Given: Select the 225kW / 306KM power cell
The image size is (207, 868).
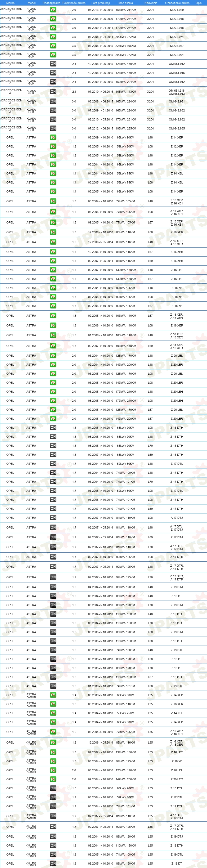Looking at the screenshot, I should (x=126, y=46).
